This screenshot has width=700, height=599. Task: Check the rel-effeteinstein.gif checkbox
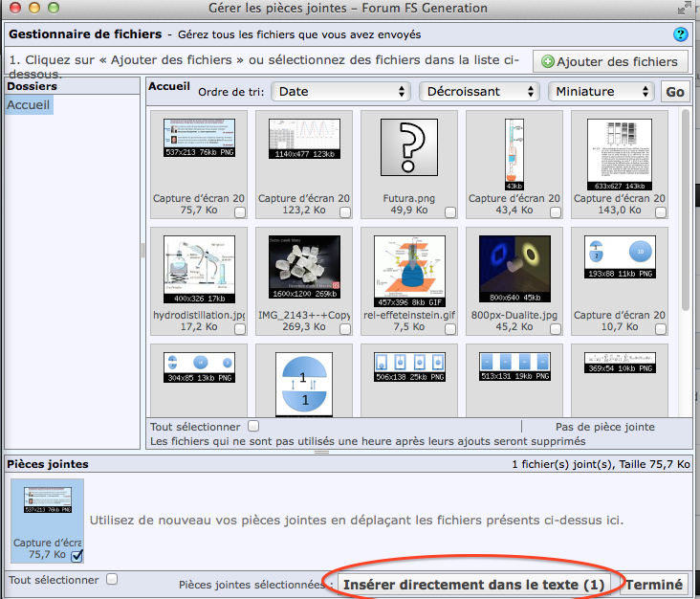tap(450, 329)
